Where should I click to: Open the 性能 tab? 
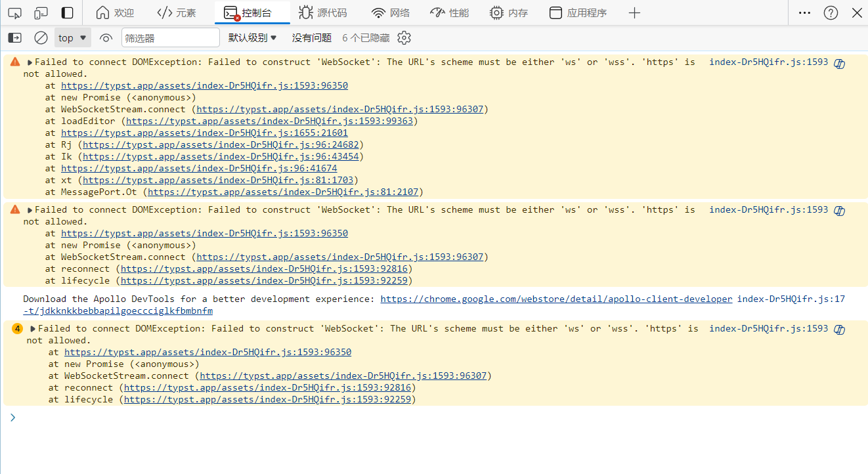(450, 12)
